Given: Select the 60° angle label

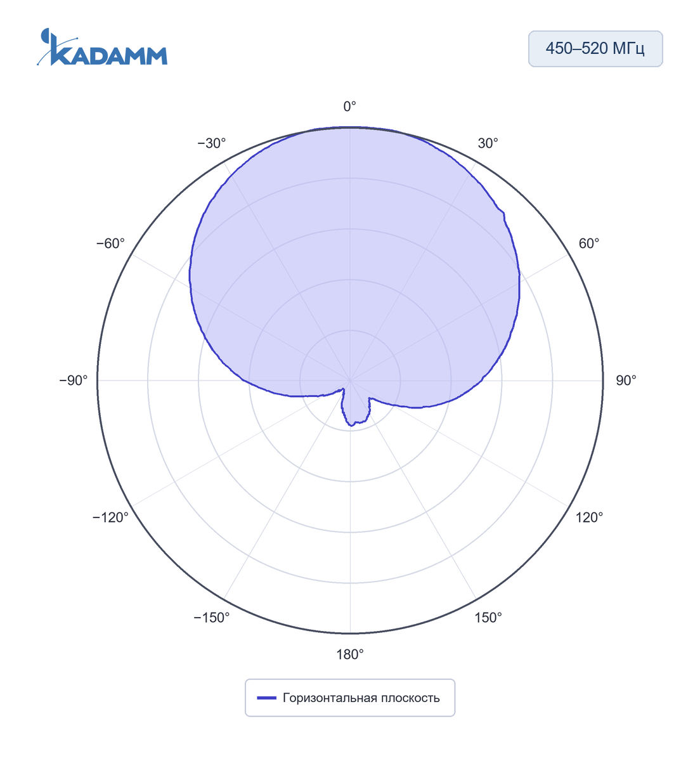Looking at the screenshot, I should [x=588, y=244].
